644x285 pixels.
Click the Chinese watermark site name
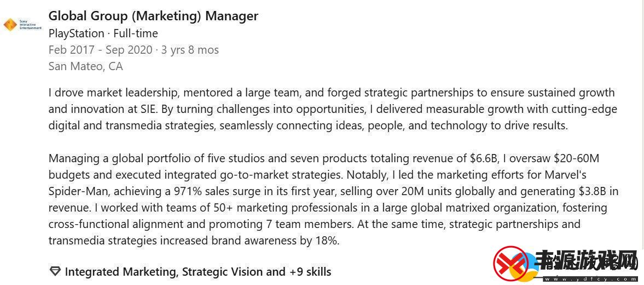tap(586, 261)
